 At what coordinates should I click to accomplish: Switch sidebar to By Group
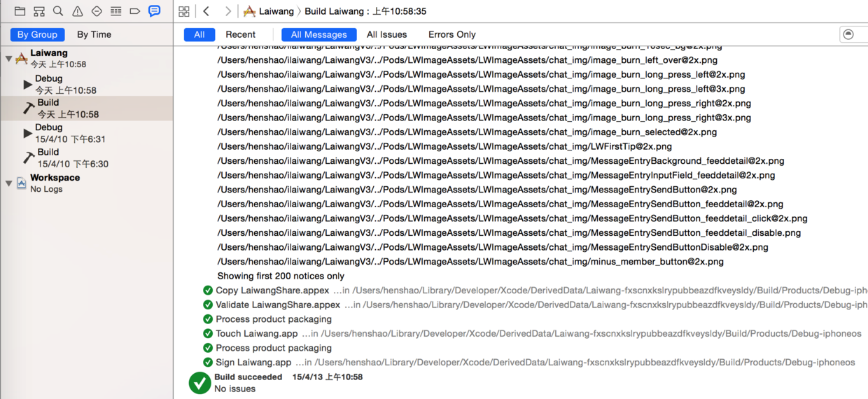coord(38,34)
